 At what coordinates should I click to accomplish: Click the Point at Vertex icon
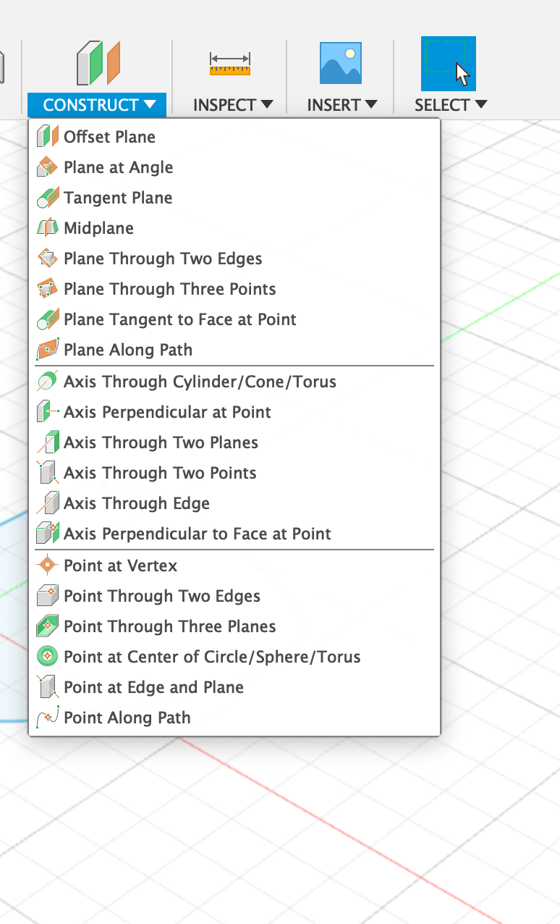(x=47, y=565)
